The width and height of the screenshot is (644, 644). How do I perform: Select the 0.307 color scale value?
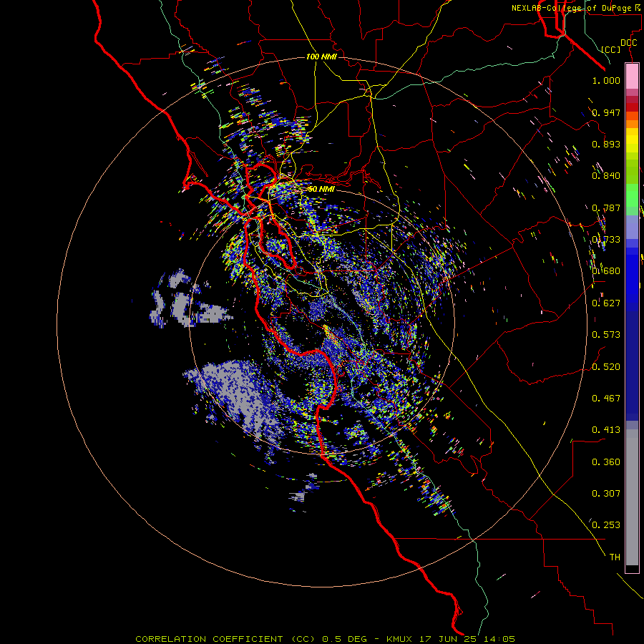[606, 494]
